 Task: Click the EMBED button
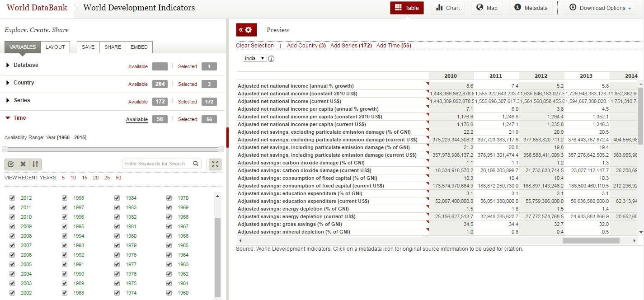(x=139, y=47)
